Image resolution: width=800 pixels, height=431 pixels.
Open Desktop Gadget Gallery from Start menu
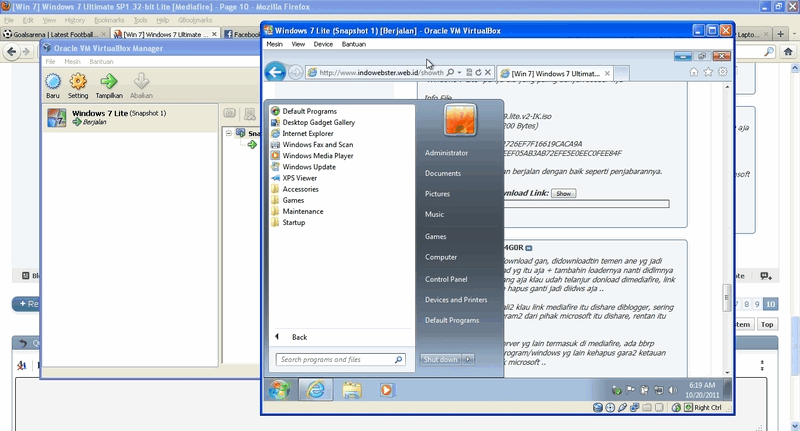coord(318,122)
